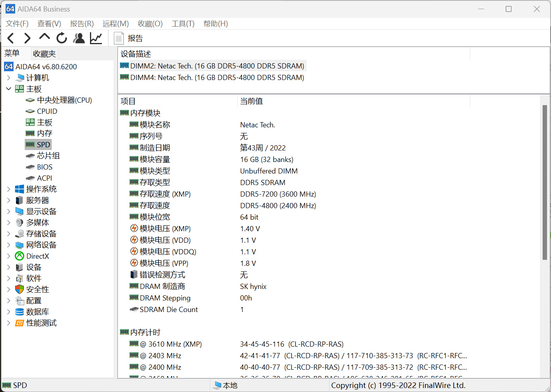Click the BIOS chip icon in tree

coord(30,167)
